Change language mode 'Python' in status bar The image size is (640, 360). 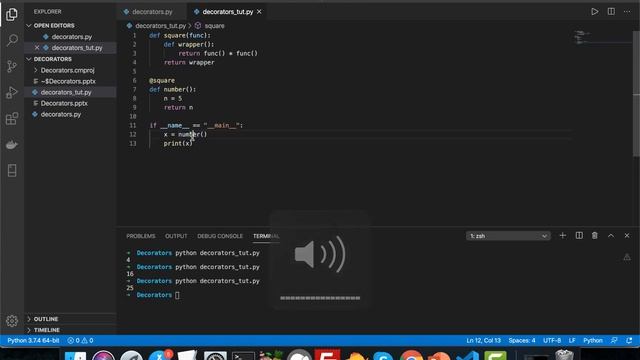tap(593, 340)
